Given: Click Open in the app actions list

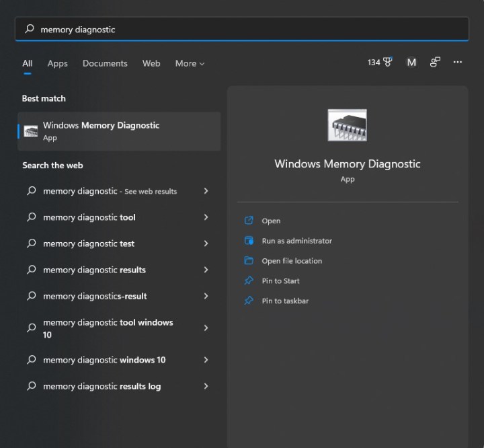Looking at the screenshot, I should [271, 221].
